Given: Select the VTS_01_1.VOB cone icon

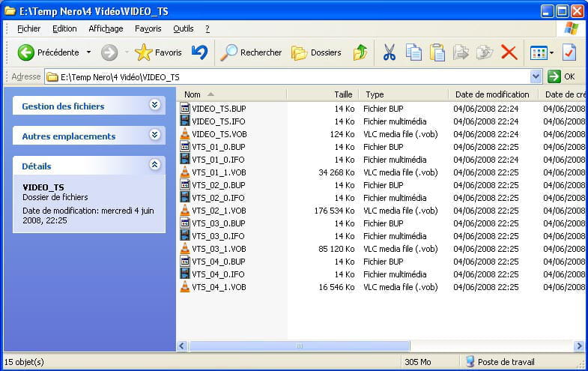Looking at the screenshot, I should [x=185, y=172].
